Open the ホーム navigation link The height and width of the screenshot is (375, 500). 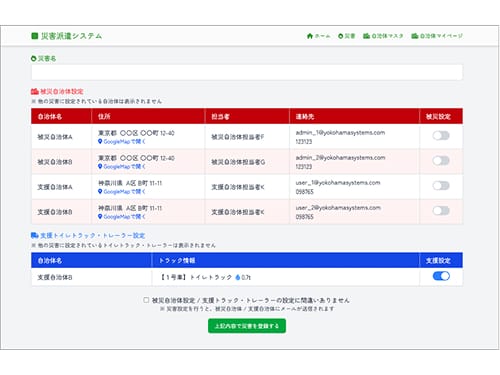(x=318, y=36)
